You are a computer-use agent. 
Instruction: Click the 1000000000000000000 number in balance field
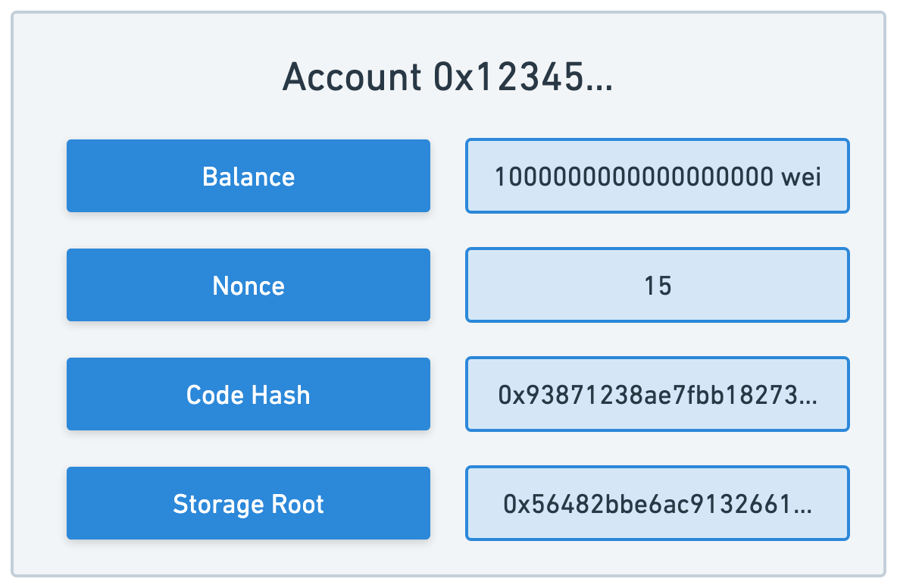point(634,177)
